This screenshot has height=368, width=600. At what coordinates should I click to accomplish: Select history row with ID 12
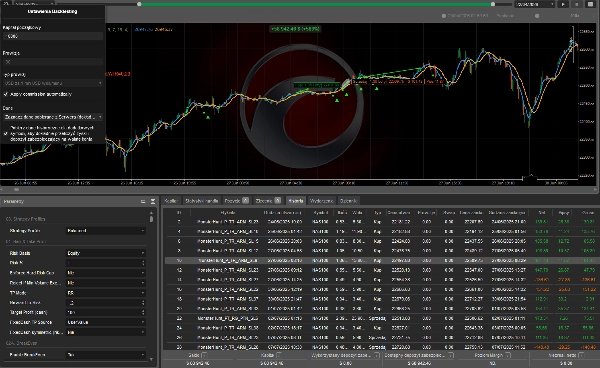click(382, 270)
